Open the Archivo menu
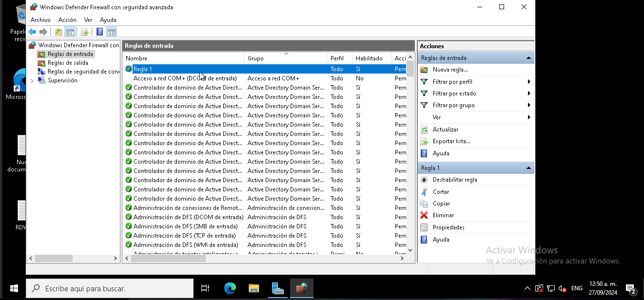This screenshot has width=644, height=300. tap(40, 20)
